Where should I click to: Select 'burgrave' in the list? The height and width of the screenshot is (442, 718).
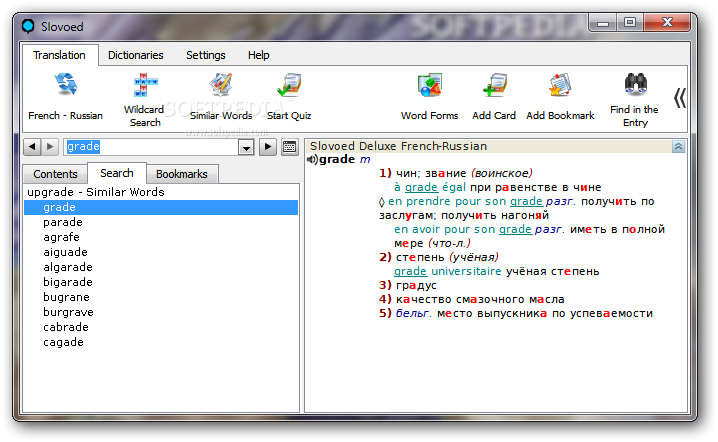pos(68,312)
